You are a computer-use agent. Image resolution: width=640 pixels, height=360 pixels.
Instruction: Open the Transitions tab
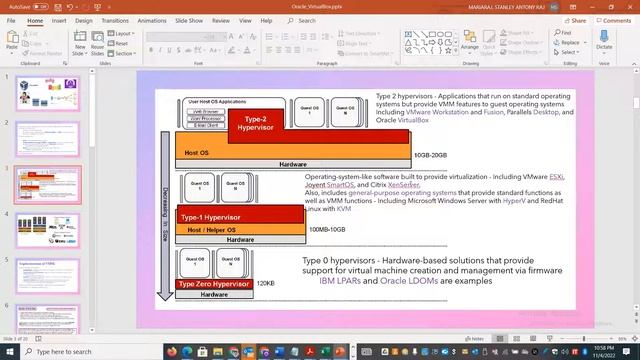tap(115, 20)
